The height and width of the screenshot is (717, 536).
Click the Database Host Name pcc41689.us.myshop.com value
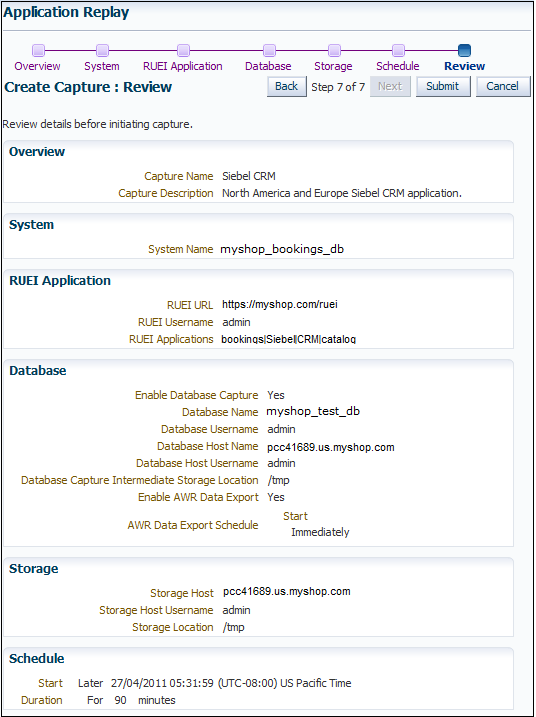pyautogui.click(x=331, y=447)
